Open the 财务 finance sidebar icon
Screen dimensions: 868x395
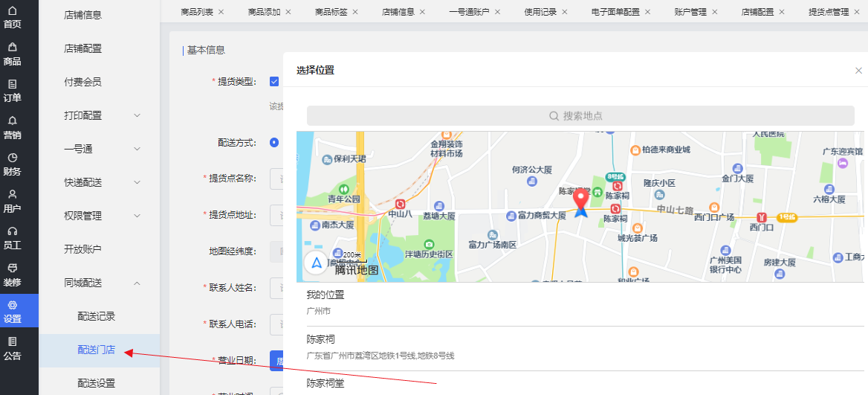coord(12,164)
